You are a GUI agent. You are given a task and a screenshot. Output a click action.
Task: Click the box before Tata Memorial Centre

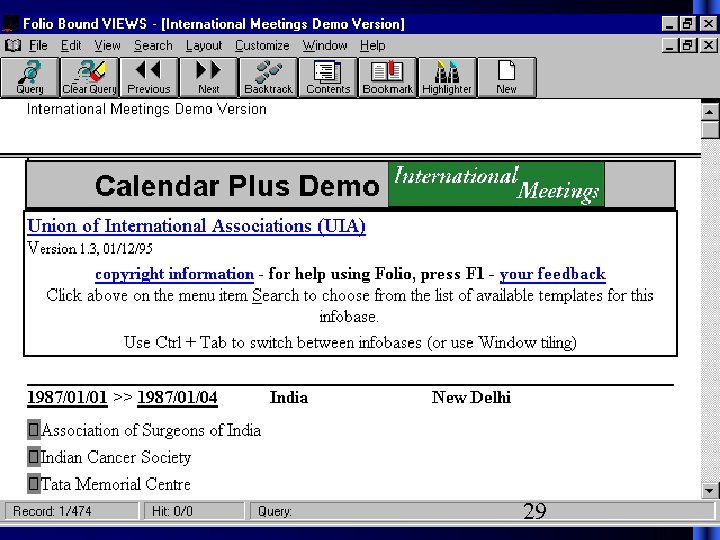(34, 484)
